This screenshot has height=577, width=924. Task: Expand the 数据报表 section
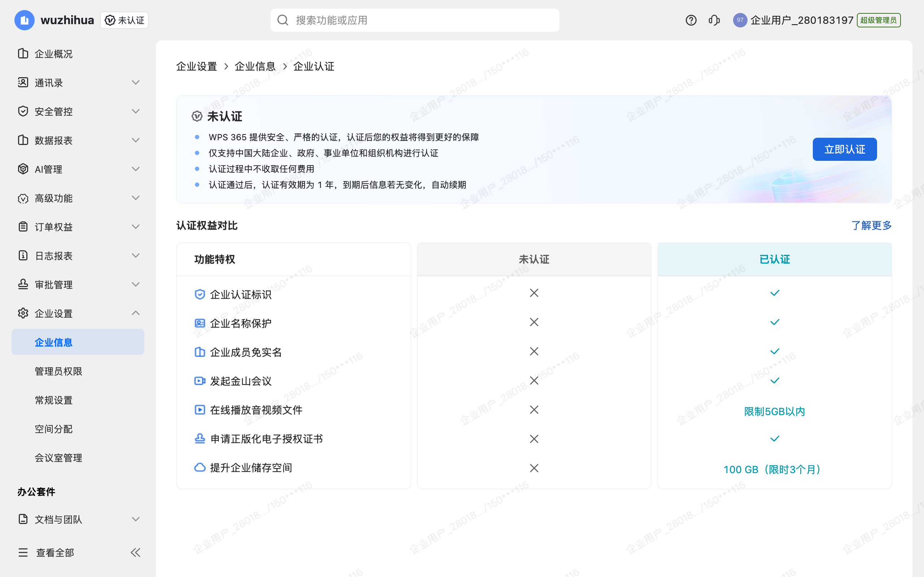click(136, 140)
